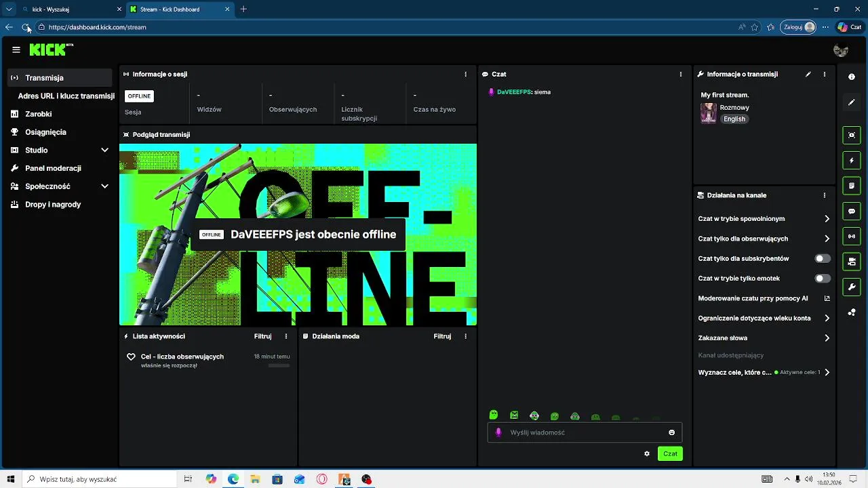
Task: Toggle Czat w trybie tylko emotek switch
Action: (x=823, y=279)
